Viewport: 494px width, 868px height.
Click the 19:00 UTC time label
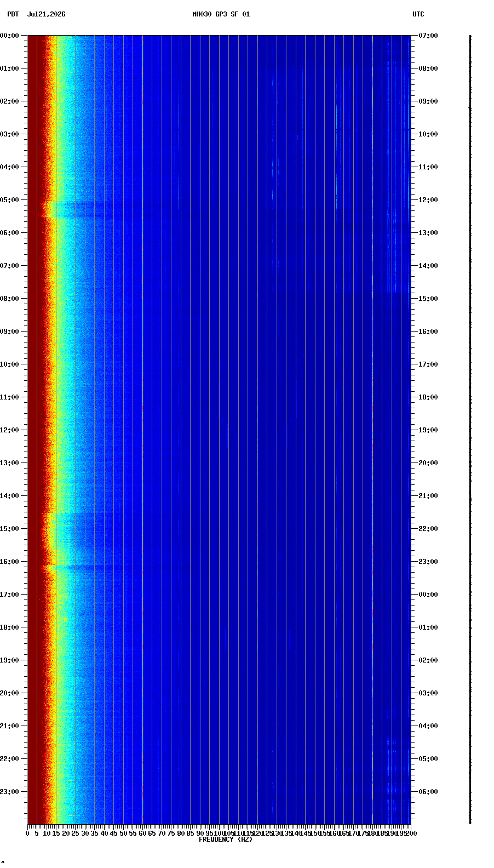tap(428, 430)
